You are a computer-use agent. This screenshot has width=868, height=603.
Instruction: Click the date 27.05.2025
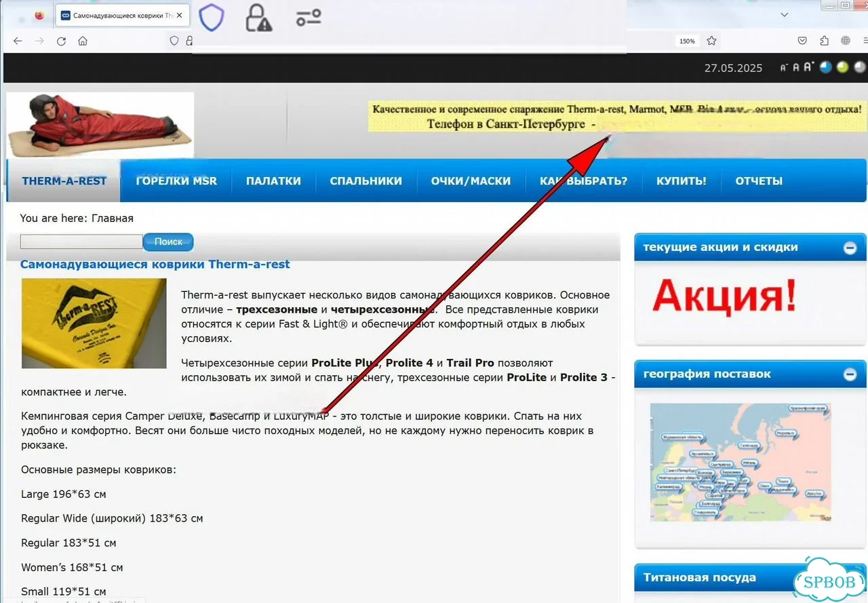pyautogui.click(x=733, y=68)
